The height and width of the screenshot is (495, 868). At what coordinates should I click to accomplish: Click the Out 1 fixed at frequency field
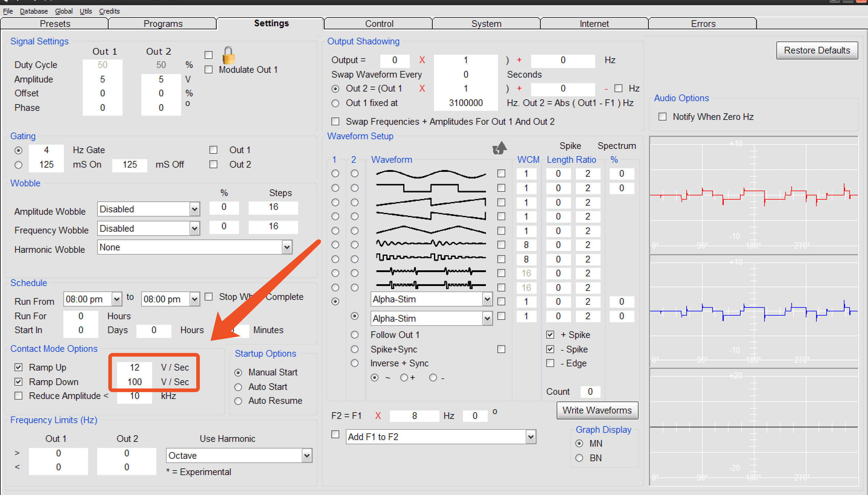tap(465, 103)
